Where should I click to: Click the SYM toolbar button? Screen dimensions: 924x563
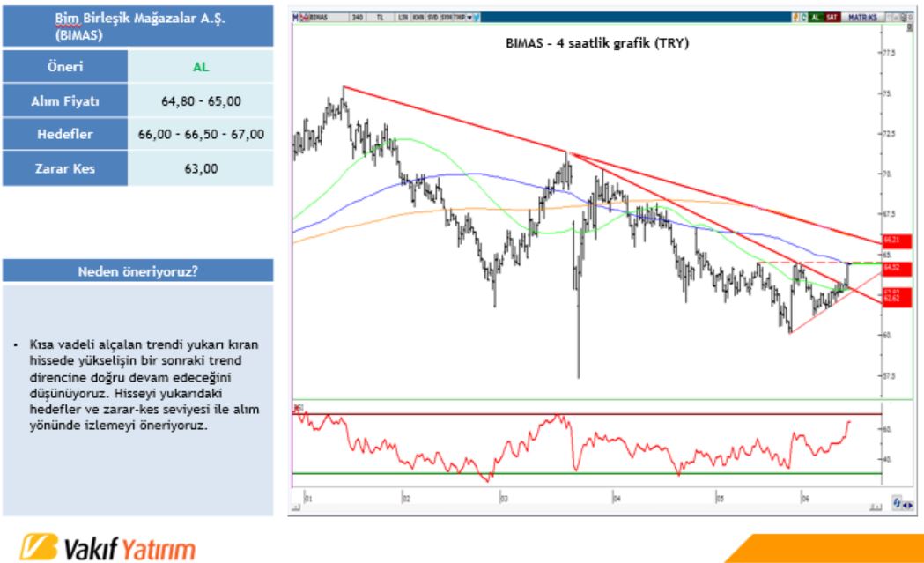click(446, 18)
